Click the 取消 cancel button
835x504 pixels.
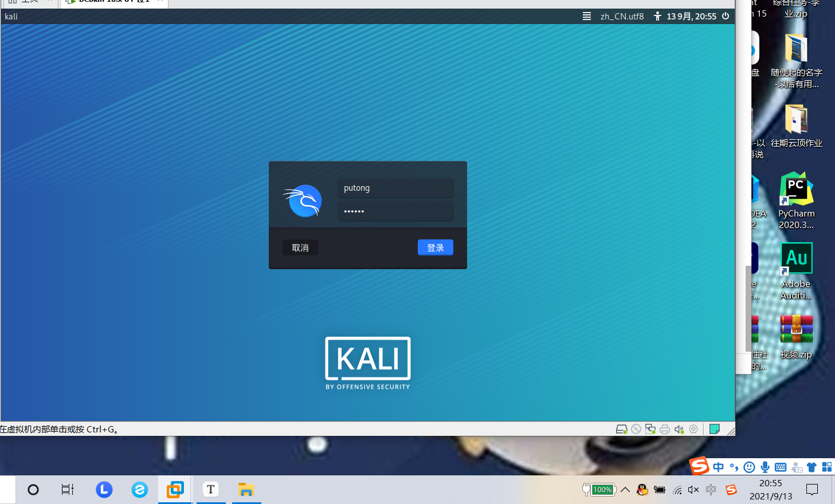(x=300, y=247)
